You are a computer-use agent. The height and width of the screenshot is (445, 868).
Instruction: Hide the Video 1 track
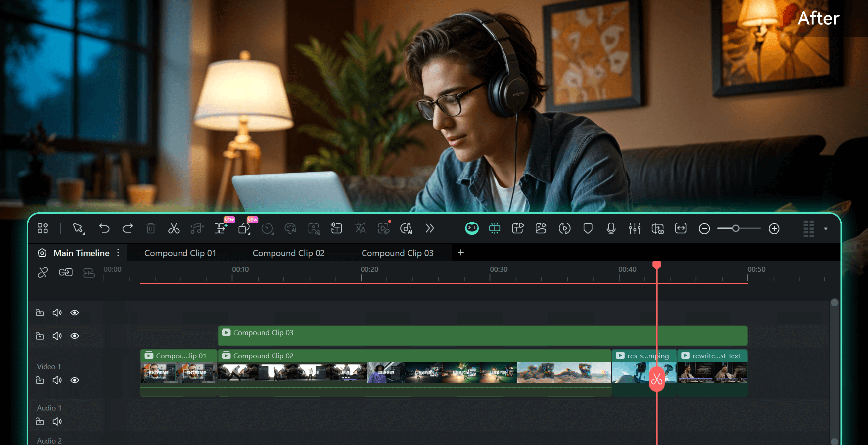(x=75, y=380)
